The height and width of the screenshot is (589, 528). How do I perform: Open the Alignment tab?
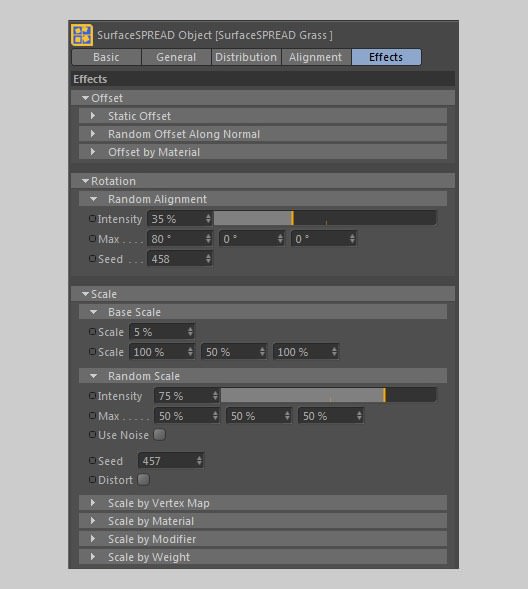pyautogui.click(x=316, y=57)
